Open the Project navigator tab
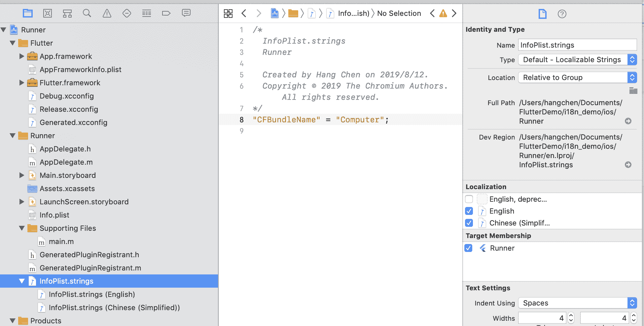 (28, 13)
